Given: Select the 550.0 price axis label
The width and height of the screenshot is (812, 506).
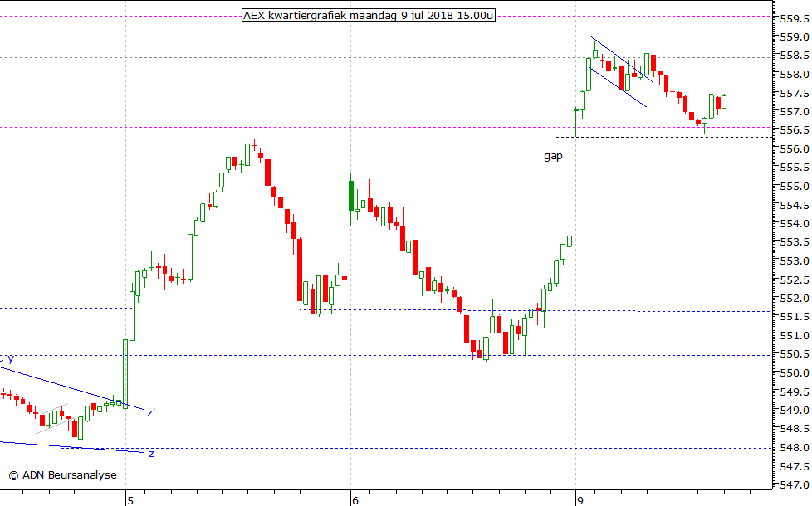Looking at the screenshot, I should point(795,373).
